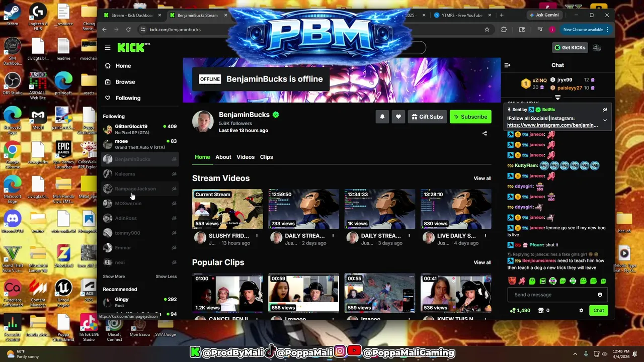Open a new Chrome tab
The width and height of the screenshot is (644, 362).
coord(502,15)
